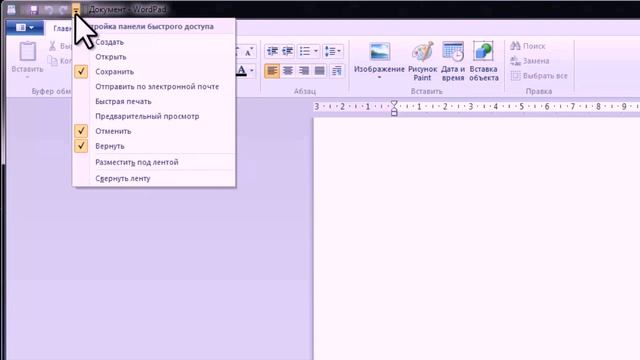Click the first-line indent marker on ruler
This screenshot has height=360, width=640.
click(394, 103)
